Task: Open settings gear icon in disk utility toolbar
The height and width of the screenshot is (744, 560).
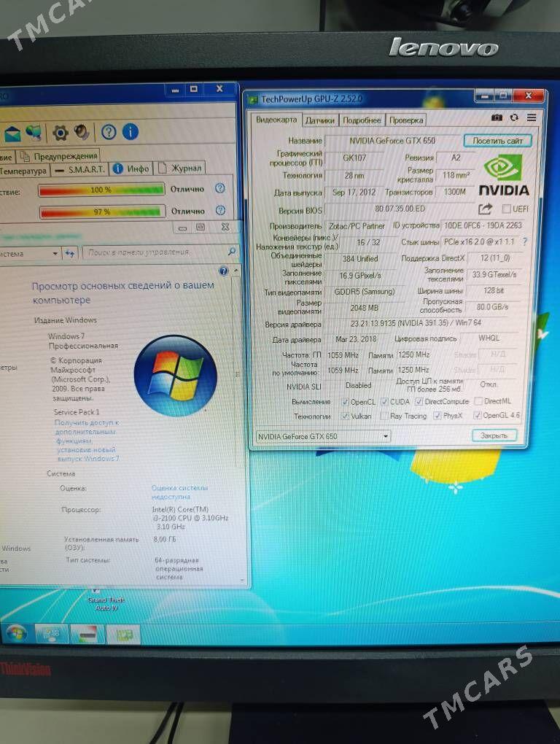Action: click(x=60, y=133)
